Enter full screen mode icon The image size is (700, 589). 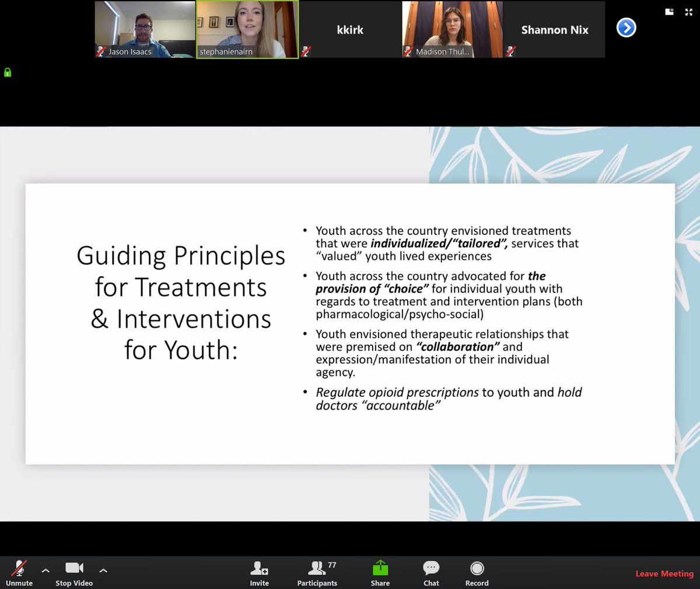click(x=689, y=12)
